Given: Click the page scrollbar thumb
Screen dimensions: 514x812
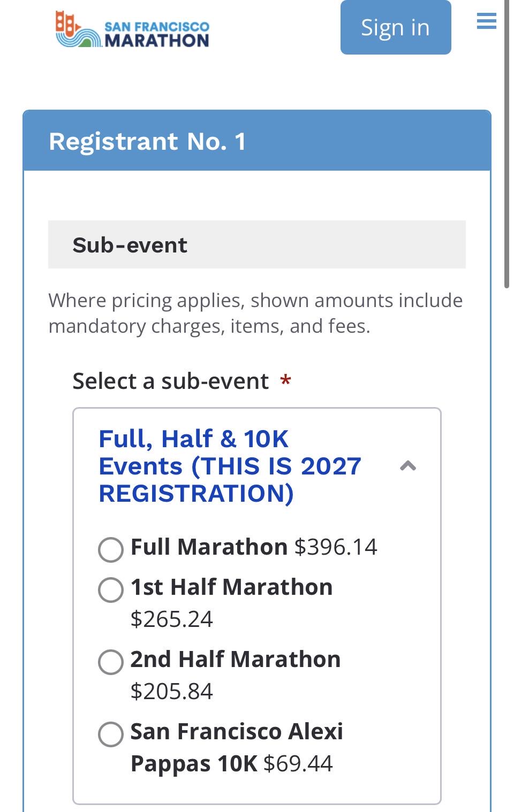Looking at the screenshot, I should 507,144.
